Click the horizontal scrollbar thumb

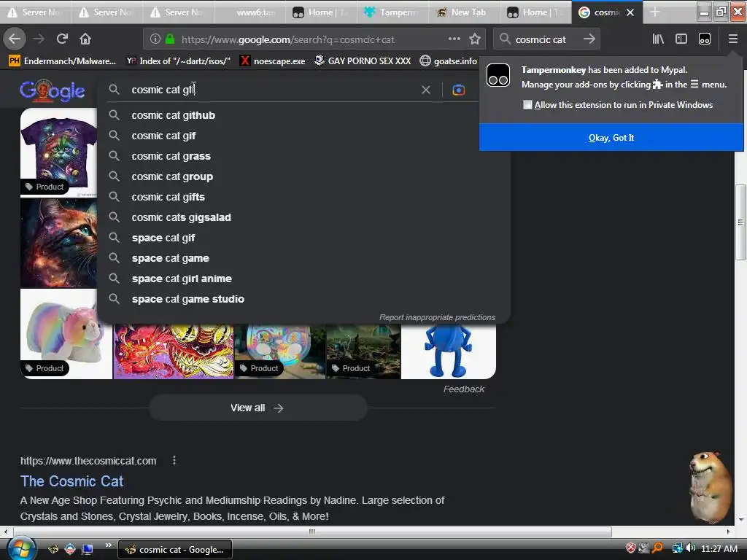[x=312, y=532]
